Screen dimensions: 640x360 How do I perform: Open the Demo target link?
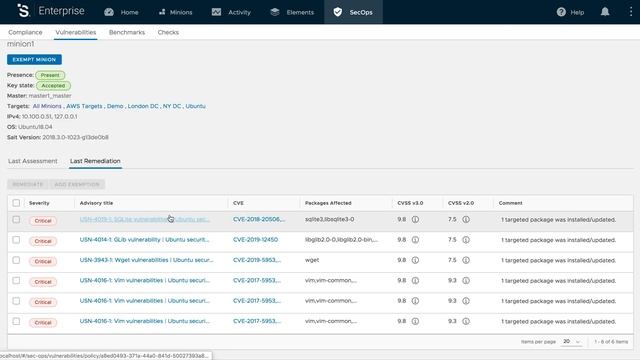tap(115, 106)
